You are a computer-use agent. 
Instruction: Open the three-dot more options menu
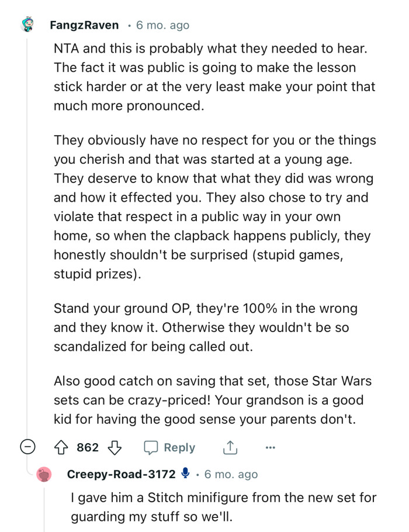tap(270, 448)
